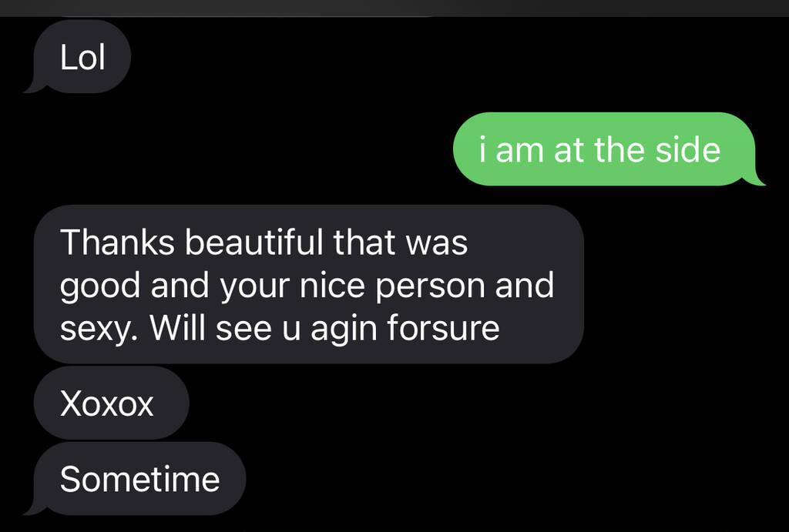Click the dark gray bar at the top
The image size is (789, 532).
(x=394, y=8)
